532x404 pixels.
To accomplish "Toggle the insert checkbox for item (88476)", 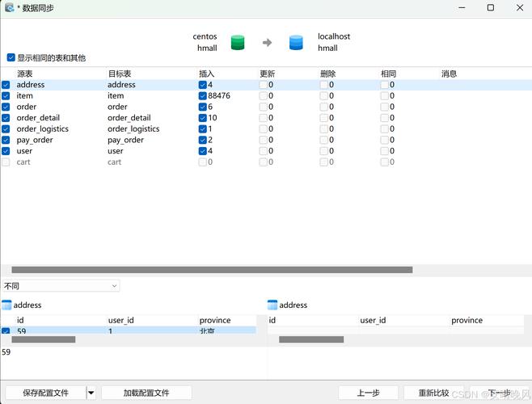I will [x=203, y=96].
